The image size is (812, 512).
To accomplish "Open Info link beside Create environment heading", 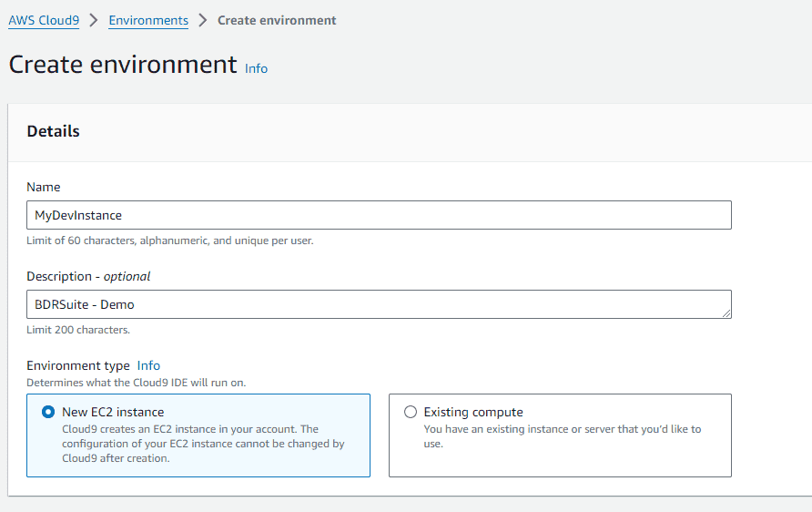I will [257, 68].
